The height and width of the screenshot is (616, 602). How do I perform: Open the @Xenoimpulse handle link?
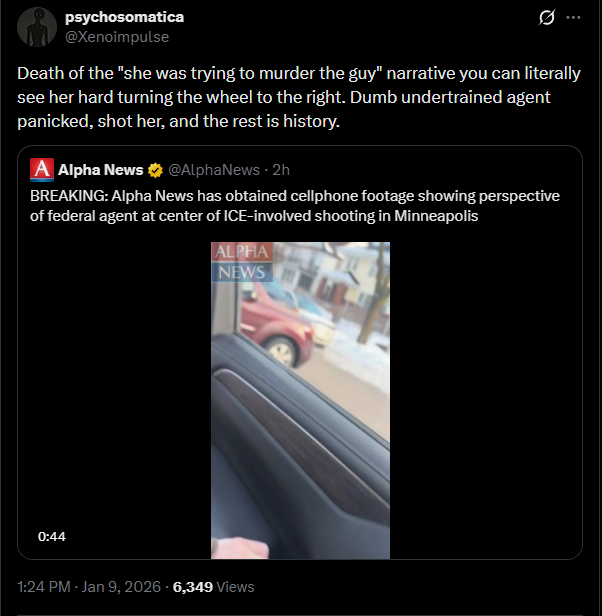click(117, 36)
